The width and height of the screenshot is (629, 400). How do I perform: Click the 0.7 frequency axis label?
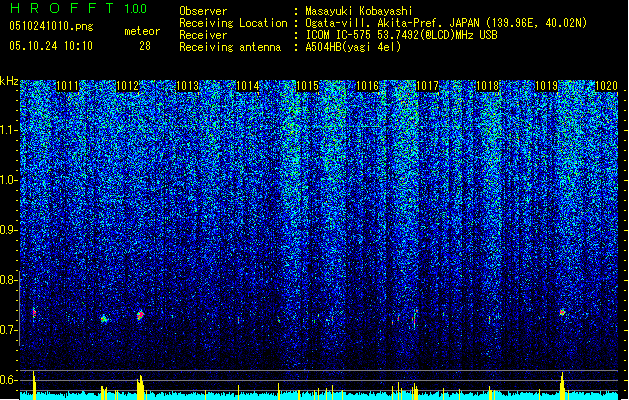pos(9,330)
